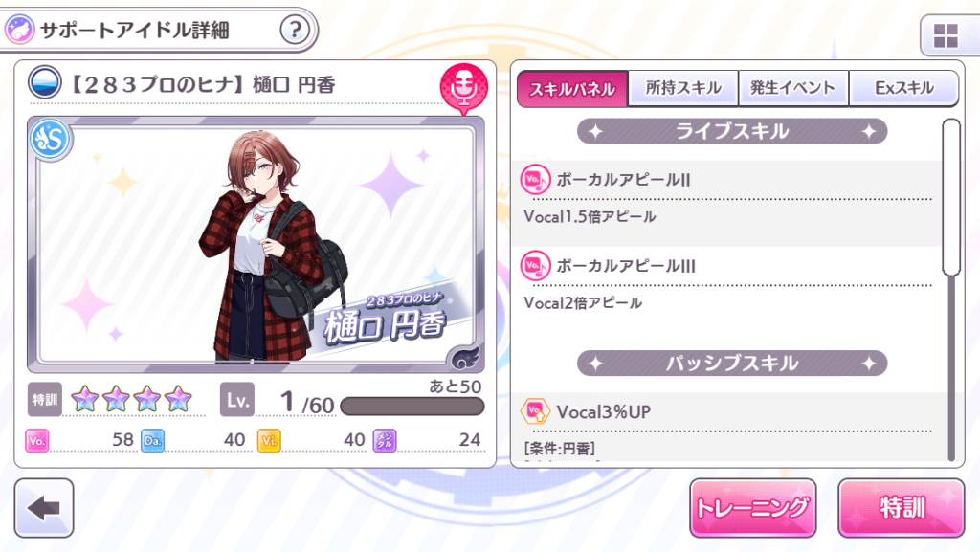Tap the back arrow button
The image size is (980, 552).
(44, 508)
